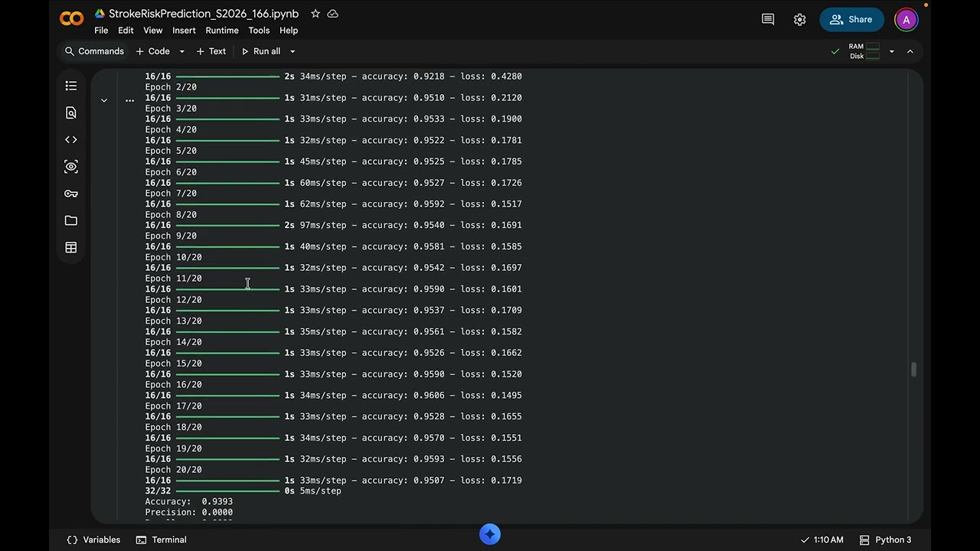This screenshot has height=551, width=980.
Task: Open the Help menu
Action: tap(289, 31)
